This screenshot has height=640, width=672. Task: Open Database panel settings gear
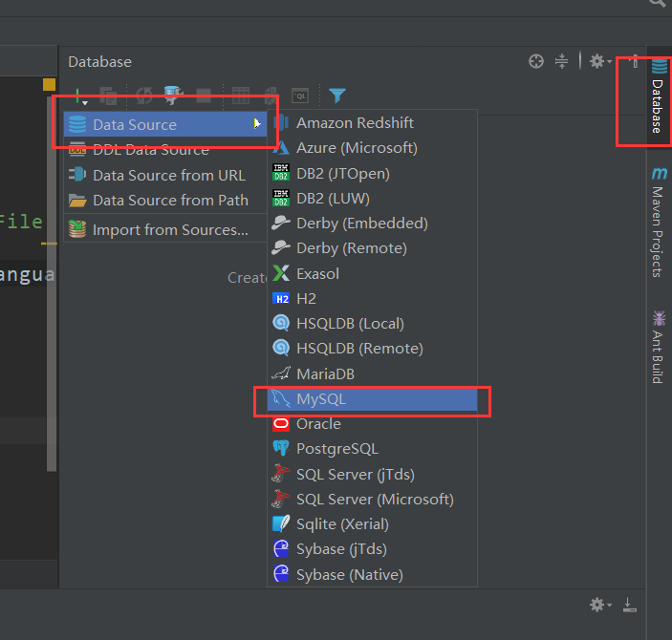coord(600,61)
